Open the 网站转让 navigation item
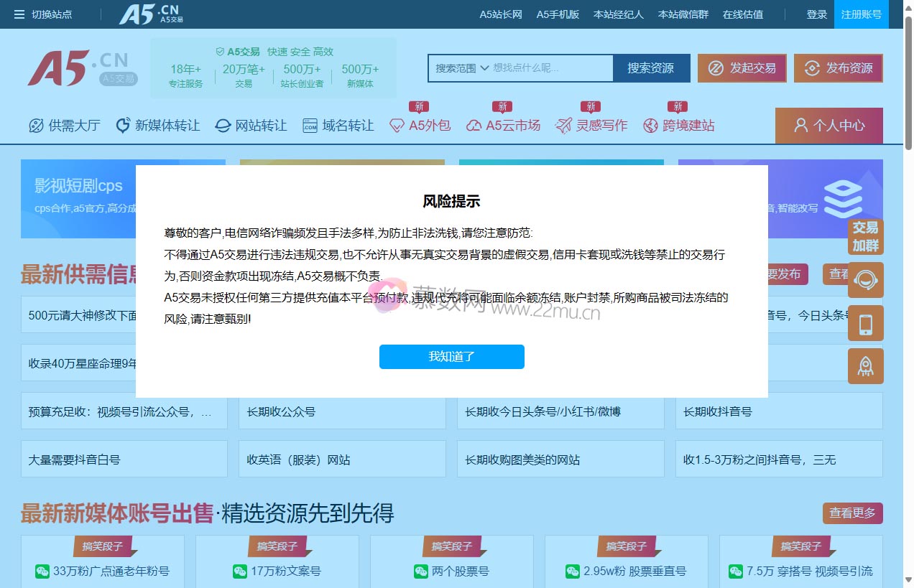 251,126
